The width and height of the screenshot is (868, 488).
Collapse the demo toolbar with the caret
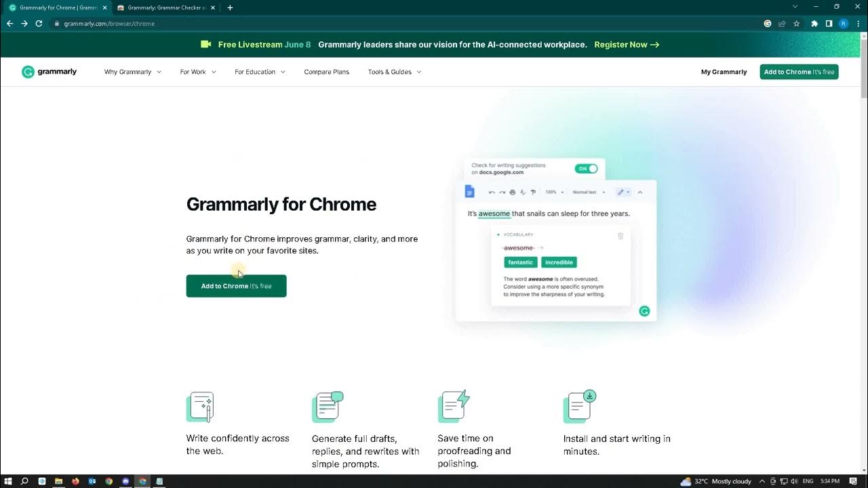click(640, 192)
